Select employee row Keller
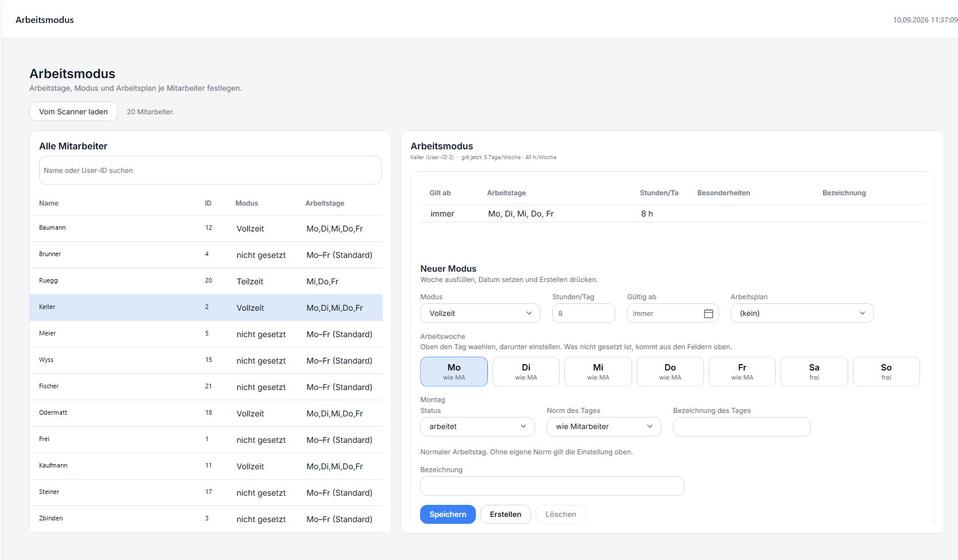The height and width of the screenshot is (560, 958). (x=206, y=308)
